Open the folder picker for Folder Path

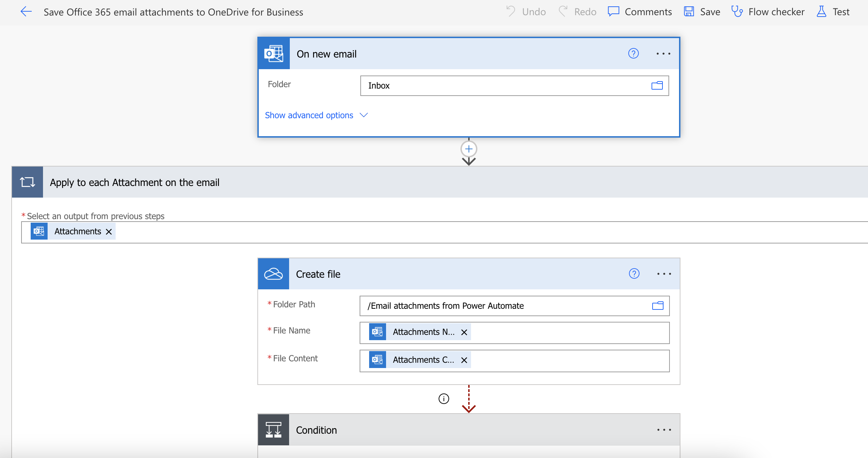pos(658,306)
